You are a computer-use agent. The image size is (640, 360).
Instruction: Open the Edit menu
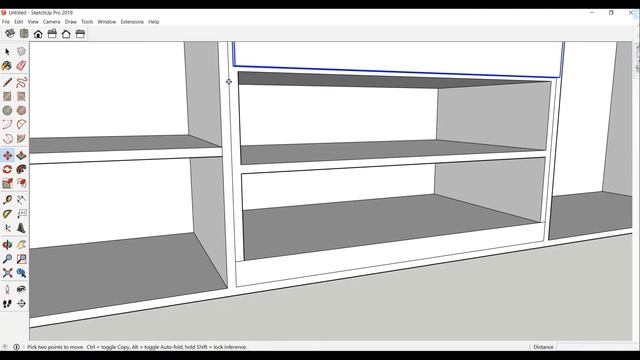coord(19,22)
